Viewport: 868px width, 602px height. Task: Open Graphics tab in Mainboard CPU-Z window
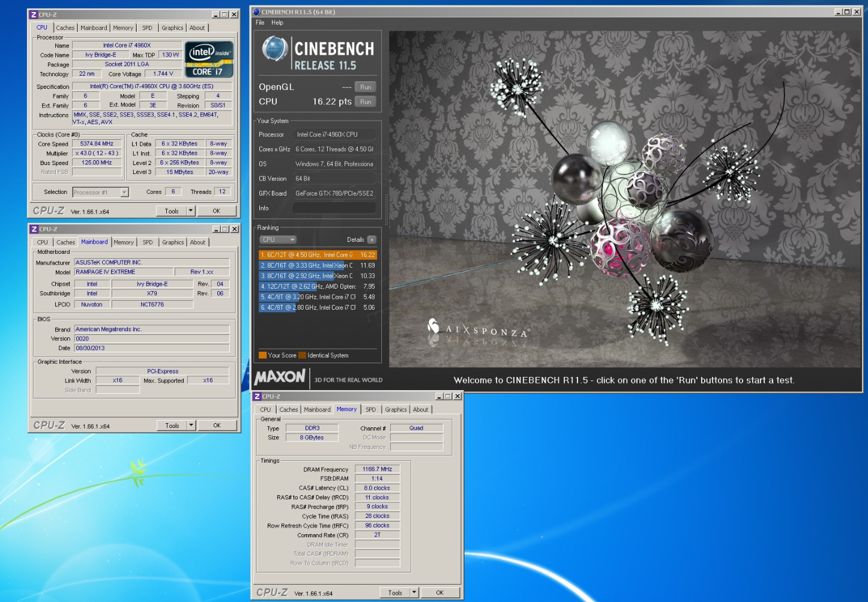[173, 242]
